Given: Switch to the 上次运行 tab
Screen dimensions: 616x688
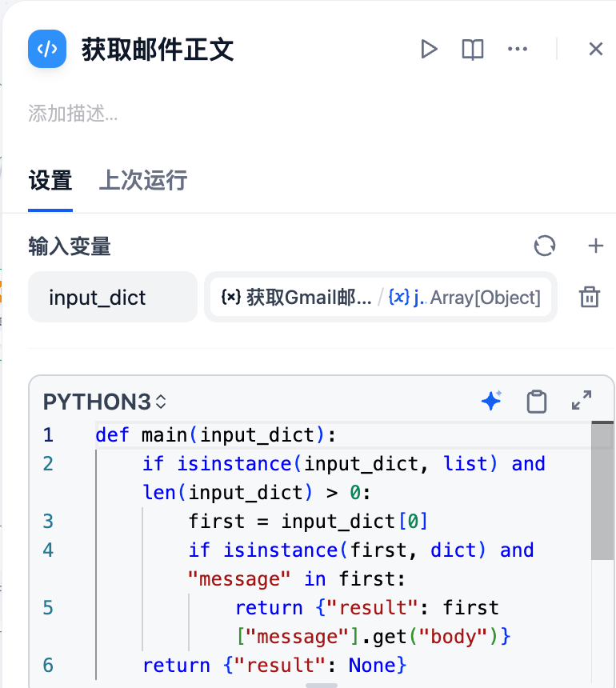Looking at the screenshot, I should pyautogui.click(x=143, y=180).
